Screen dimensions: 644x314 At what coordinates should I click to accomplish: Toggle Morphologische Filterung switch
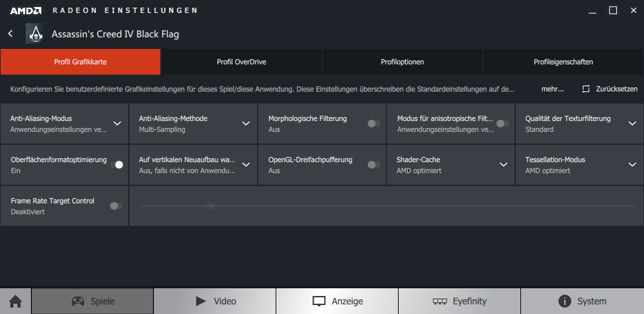point(374,124)
